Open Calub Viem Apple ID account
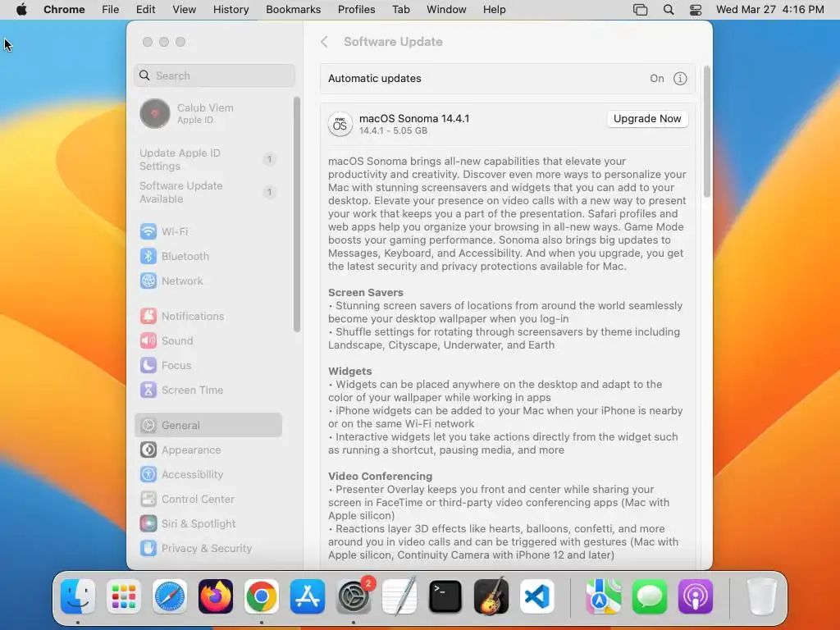Screen dimensions: 840x630 click(x=208, y=113)
